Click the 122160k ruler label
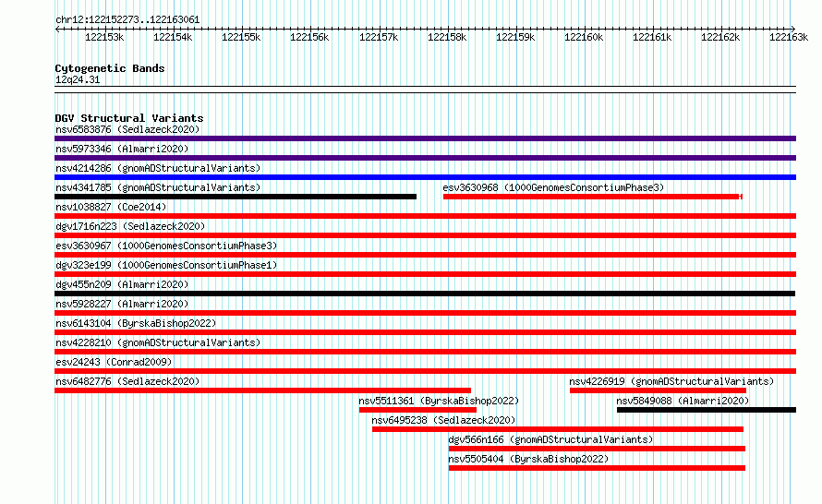Viewport: 822px width, 504px height. (584, 37)
